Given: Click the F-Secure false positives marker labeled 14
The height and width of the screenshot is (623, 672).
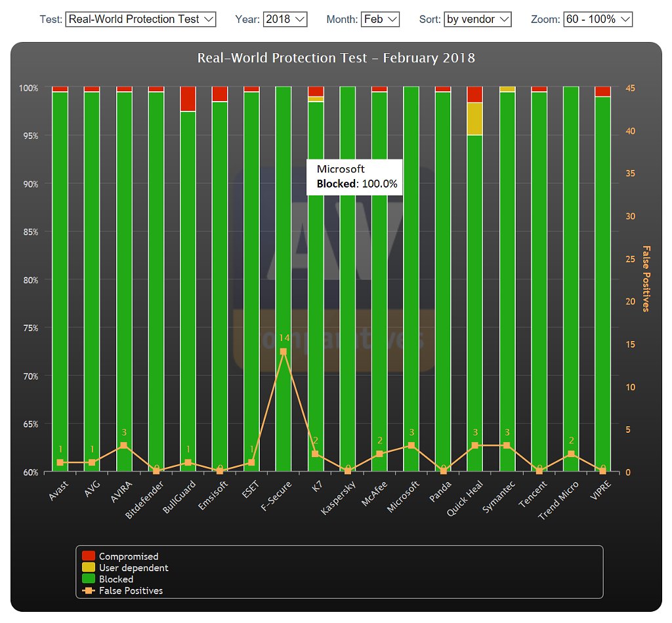Looking at the screenshot, I should pyautogui.click(x=283, y=352).
